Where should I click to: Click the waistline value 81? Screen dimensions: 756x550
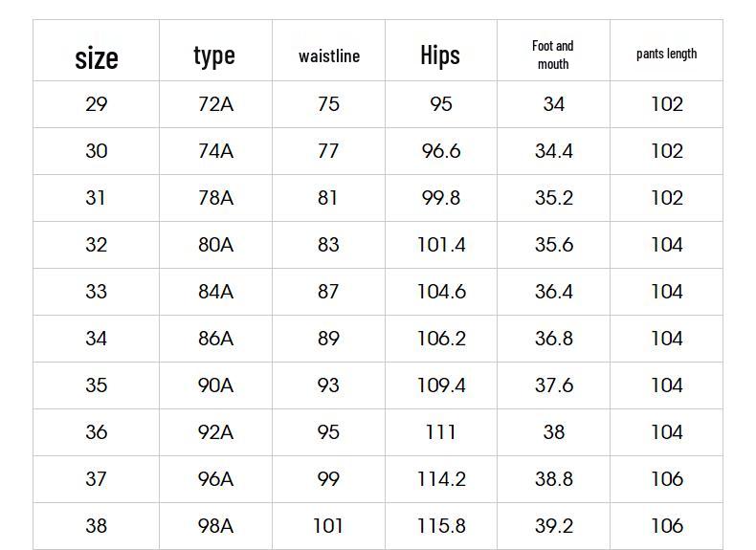coord(327,198)
